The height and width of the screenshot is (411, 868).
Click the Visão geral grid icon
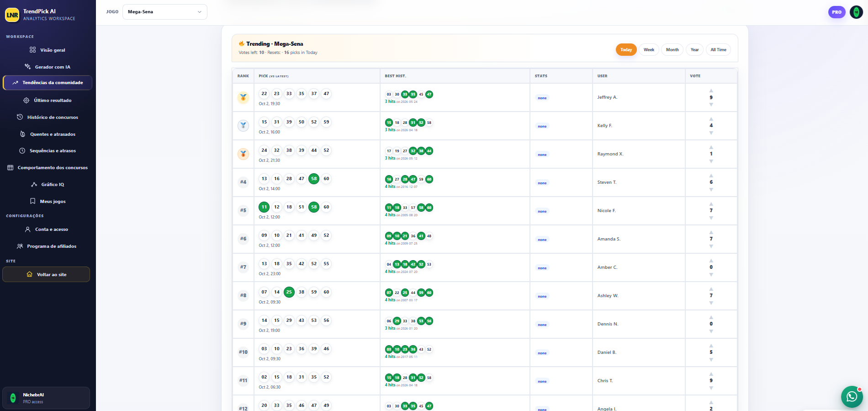(x=32, y=50)
